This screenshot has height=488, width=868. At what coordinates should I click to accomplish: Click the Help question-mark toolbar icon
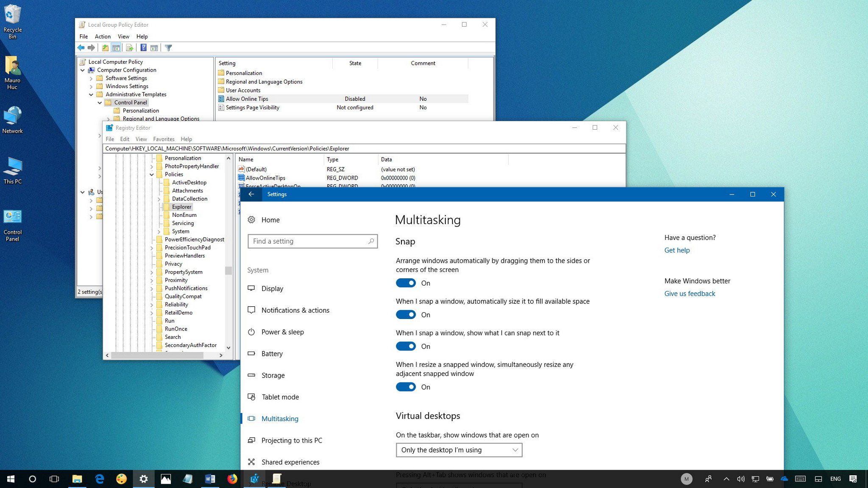pyautogui.click(x=143, y=48)
